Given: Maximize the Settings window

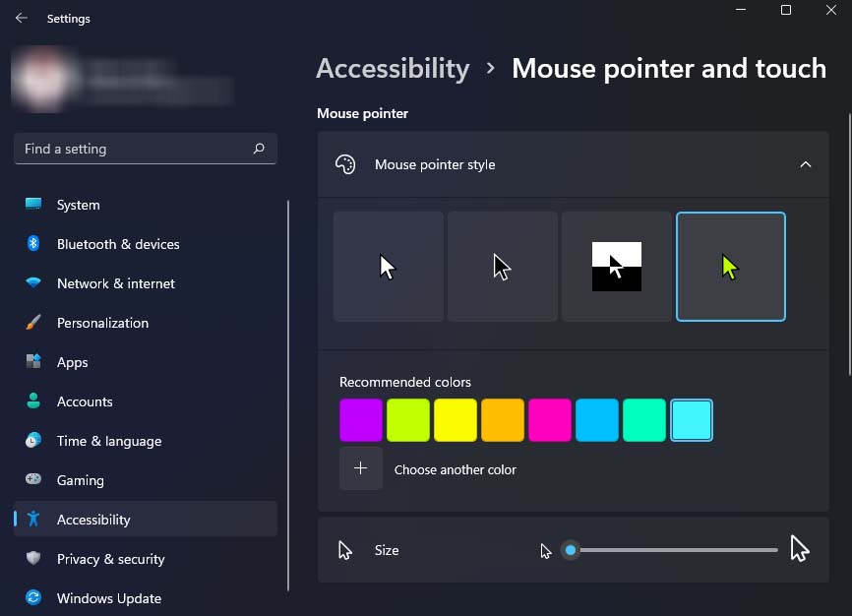Looking at the screenshot, I should click(786, 10).
